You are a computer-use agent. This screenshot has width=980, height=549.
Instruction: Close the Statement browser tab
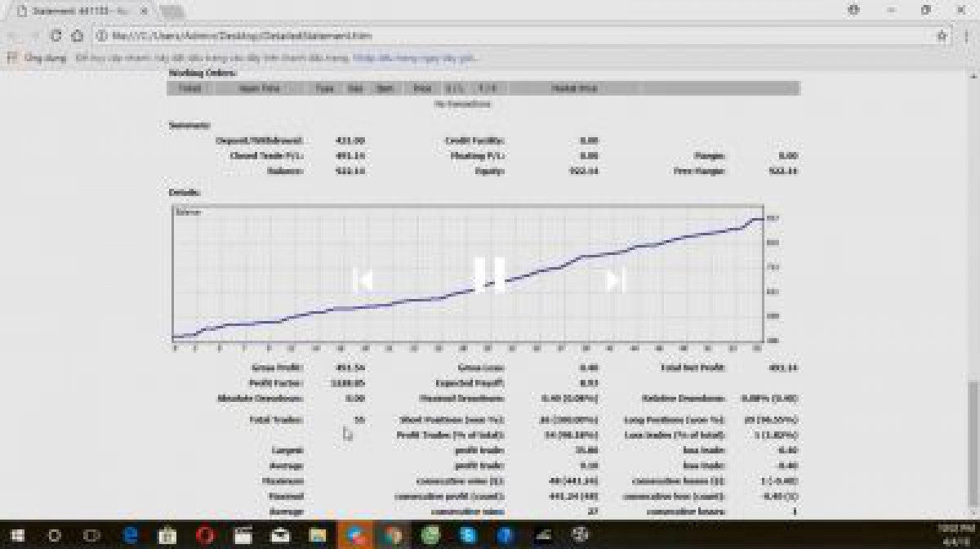145,11
